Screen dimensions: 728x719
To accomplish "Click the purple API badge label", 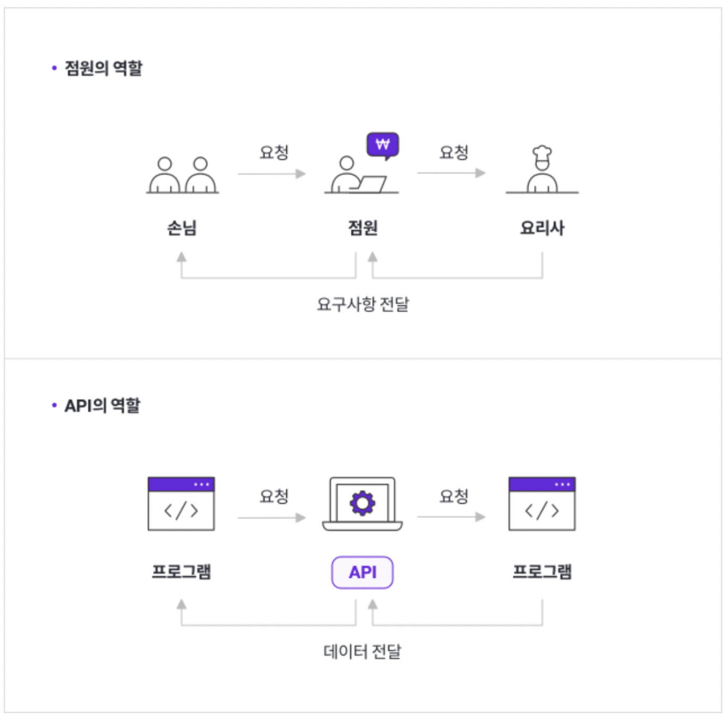I will [362, 572].
